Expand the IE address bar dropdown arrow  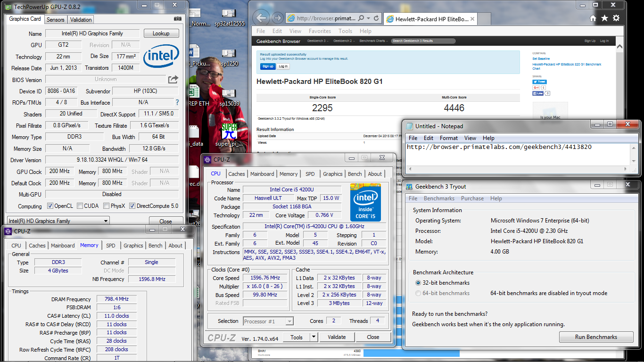click(368, 18)
